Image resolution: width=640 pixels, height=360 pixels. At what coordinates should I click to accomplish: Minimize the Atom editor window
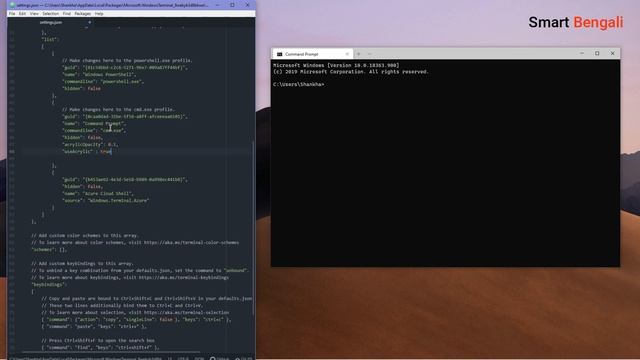click(217, 5)
